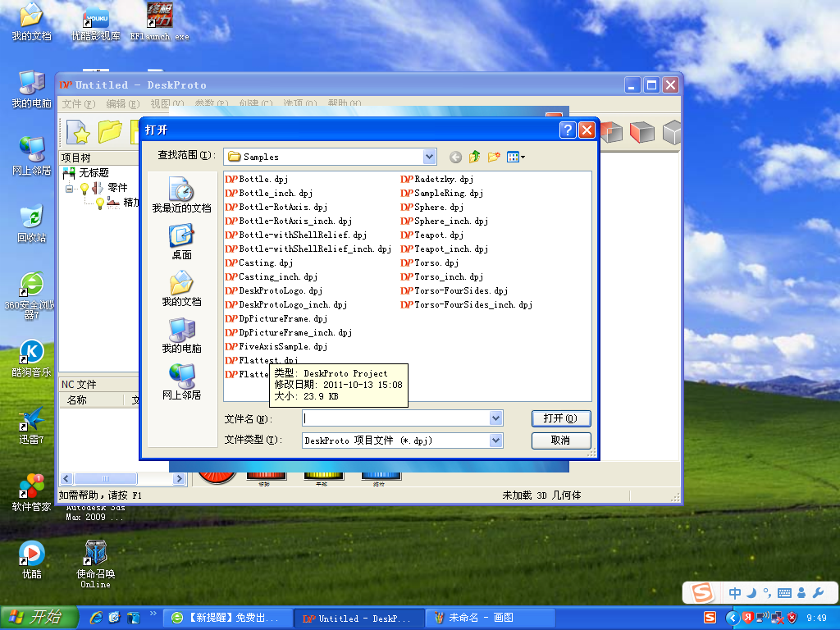Select Torso_inch.dpj file
Viewport: 840px width, 630px height.
tap(442, 276)
